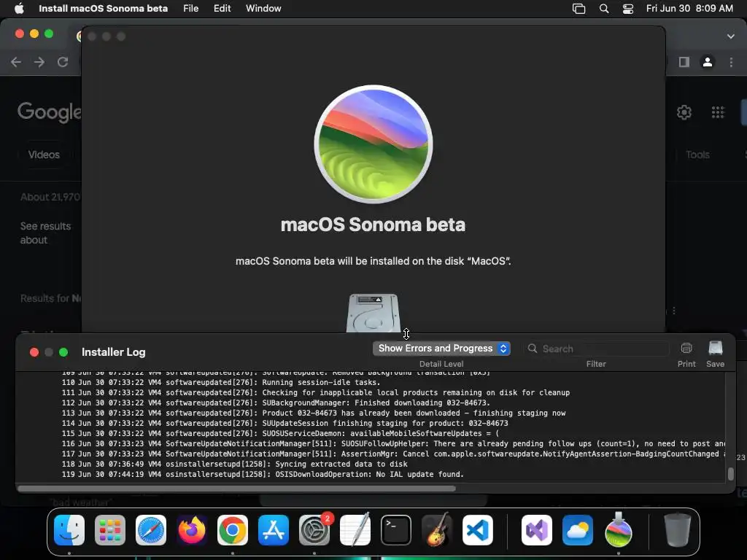Click the menu bar date and time
Viewport: 747px width, 560px height.
(689, 9)
